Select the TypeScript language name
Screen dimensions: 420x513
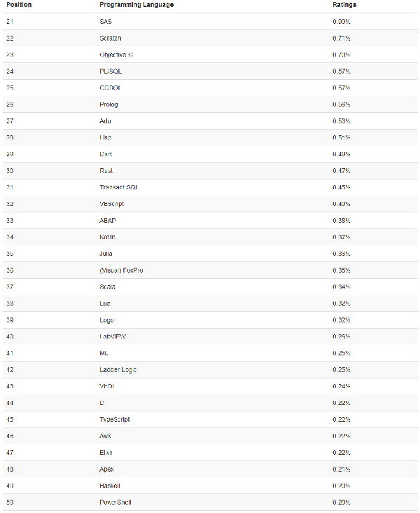pyautogui.click(x=115, y=420)
